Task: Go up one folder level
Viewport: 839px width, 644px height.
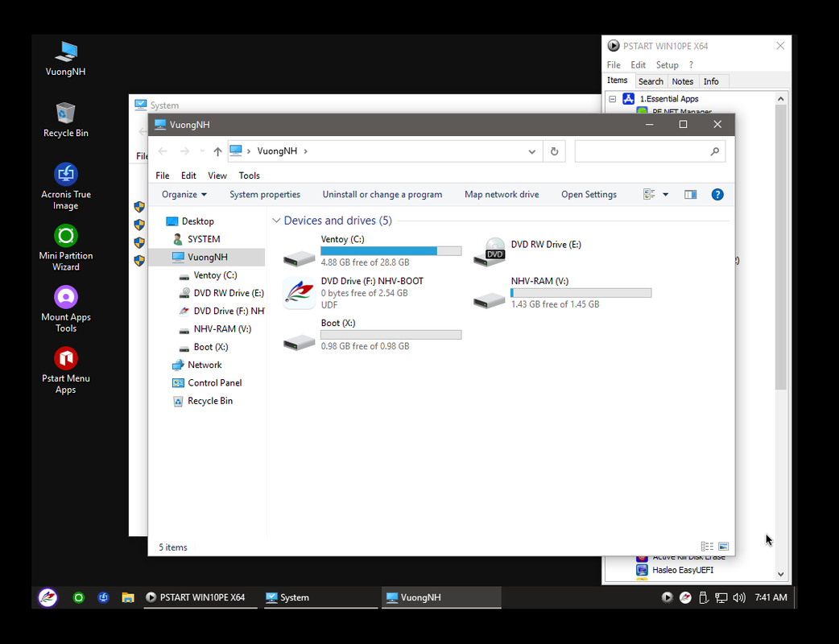Action: [217, 151]
